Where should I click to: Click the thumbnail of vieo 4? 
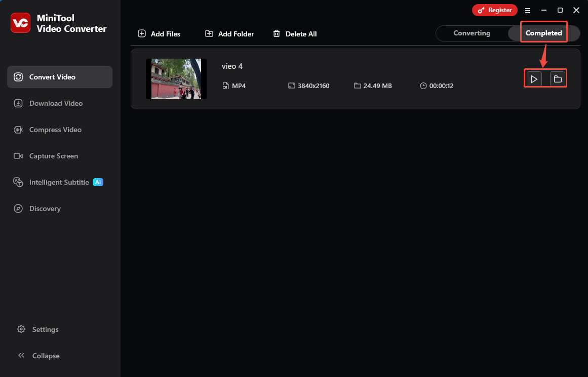(176, 78)
